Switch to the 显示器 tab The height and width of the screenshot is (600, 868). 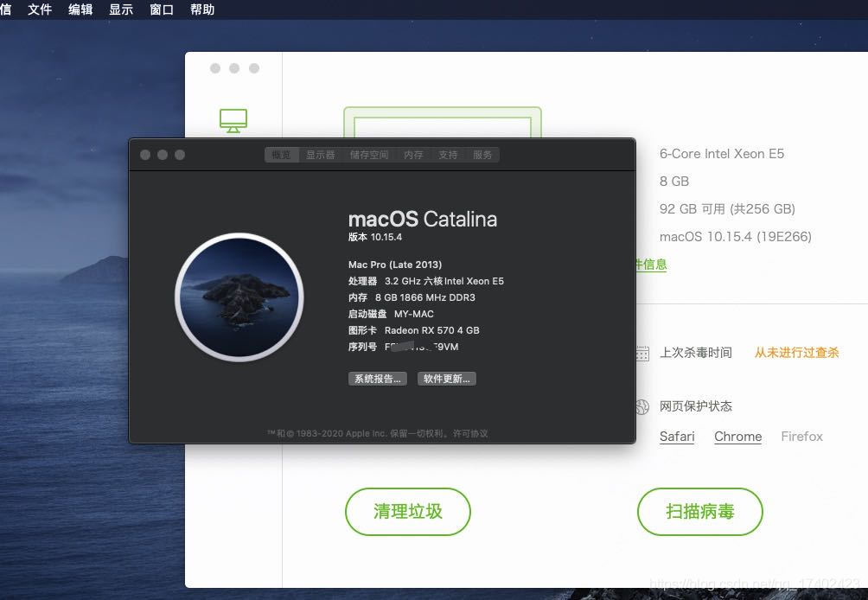pyautogui.click(x=321, y=155)
